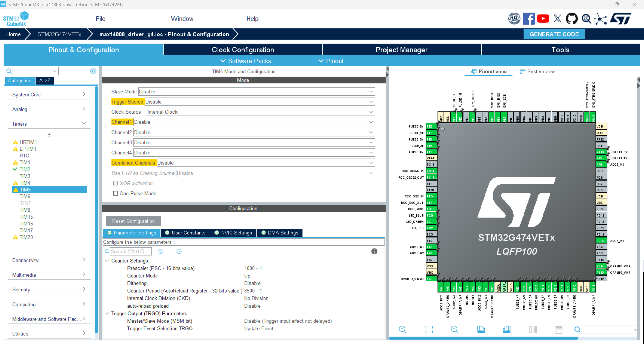
Task: Toggle the XOR activation checkbox
Action: point(115,183)
